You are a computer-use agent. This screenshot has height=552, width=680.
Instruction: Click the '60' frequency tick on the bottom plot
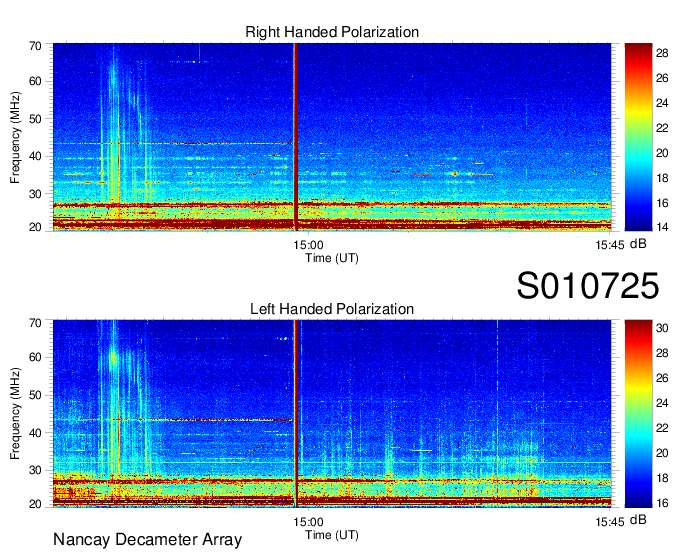click(35, 357)
